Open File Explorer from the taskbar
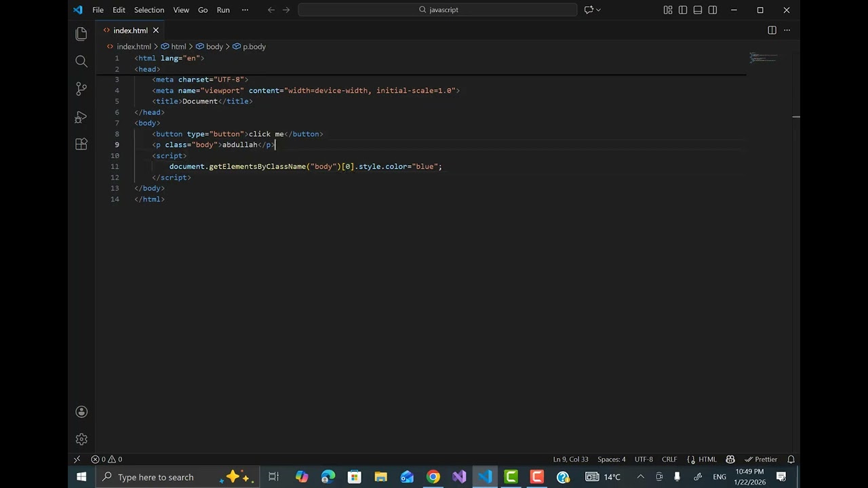Viewport: 868px width, 488px height. (x=380, y=477)
